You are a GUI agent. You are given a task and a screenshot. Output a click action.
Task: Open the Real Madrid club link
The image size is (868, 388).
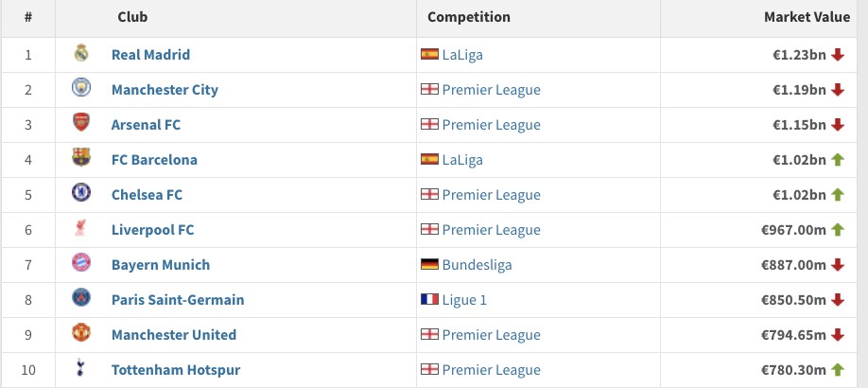pos(150,55)
